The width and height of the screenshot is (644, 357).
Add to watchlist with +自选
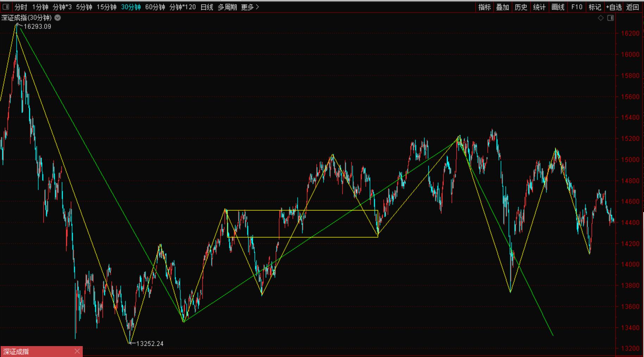pos(614,7)
